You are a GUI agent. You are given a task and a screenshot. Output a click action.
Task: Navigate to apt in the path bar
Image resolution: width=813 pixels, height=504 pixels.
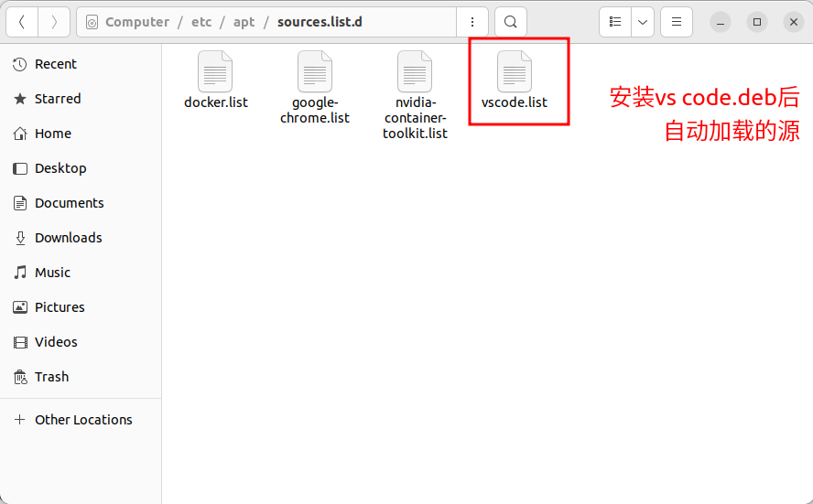[244, 23]
